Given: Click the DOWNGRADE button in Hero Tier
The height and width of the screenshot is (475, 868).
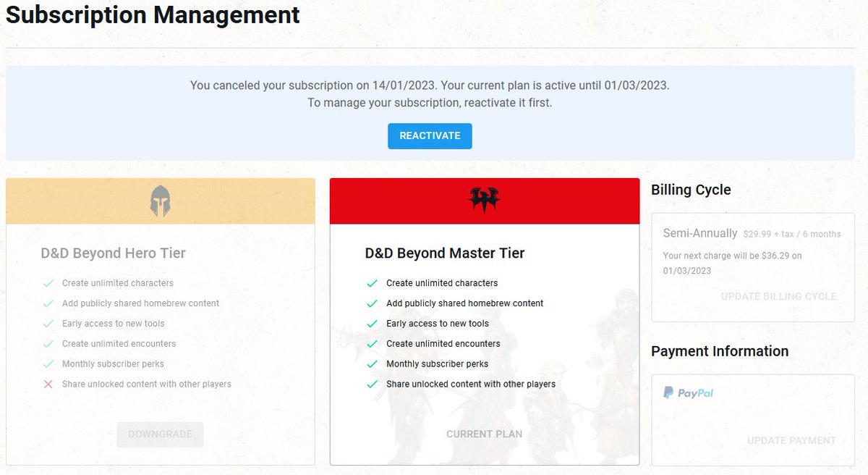Looking at the screenshot, I should pos(160,434).
